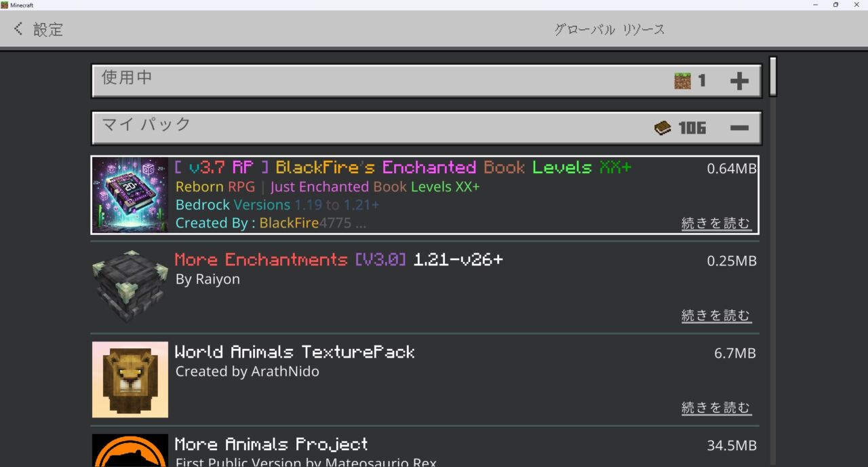Restore down the Minecraft window
Image resolution: width=868 pixels, height=467 pixels.
(x=835, y=5)
